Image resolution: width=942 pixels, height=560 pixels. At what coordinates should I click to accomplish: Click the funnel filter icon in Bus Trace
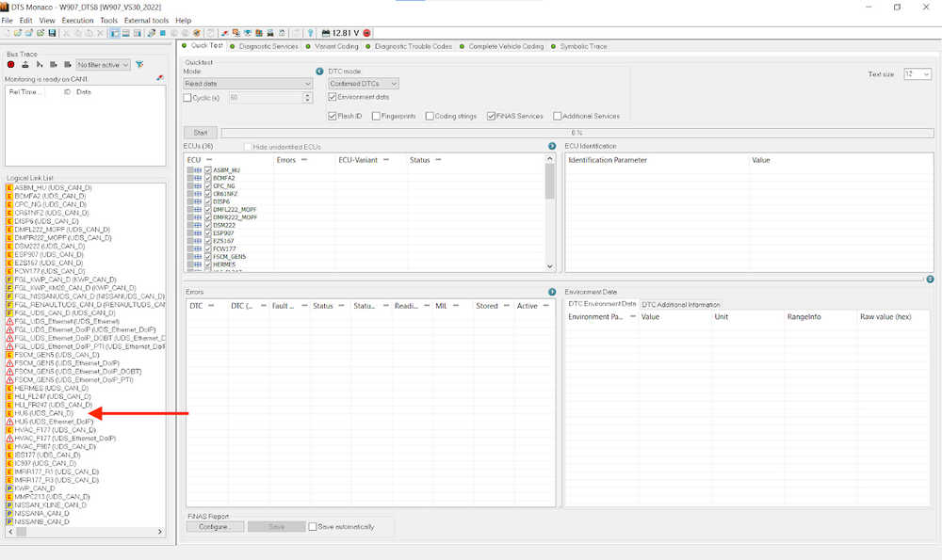coord(139,64)
